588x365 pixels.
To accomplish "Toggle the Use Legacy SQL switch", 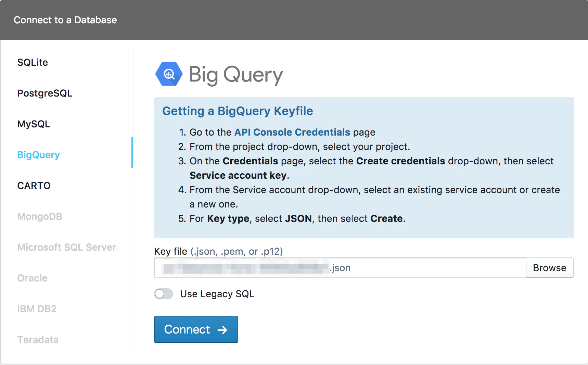I will [x=164, y=294].
